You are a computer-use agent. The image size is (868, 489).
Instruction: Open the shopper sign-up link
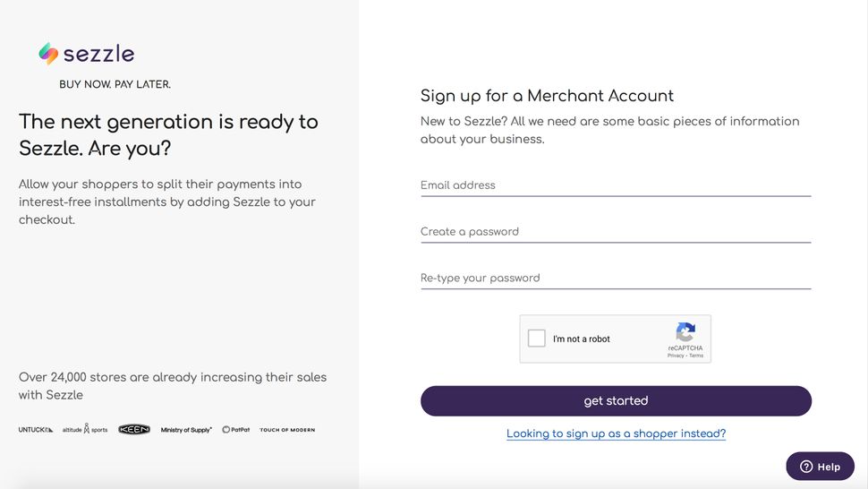[616, 433]
